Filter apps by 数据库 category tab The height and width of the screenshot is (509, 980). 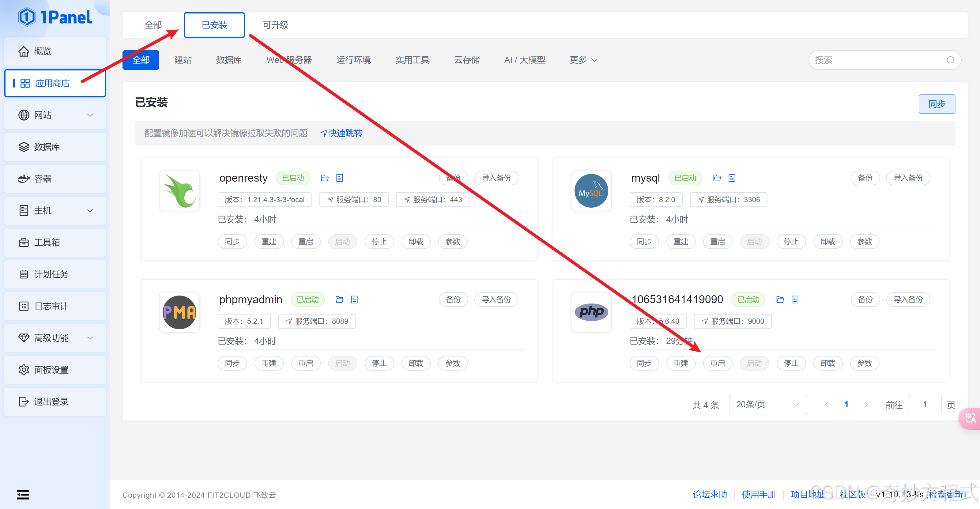coord(229,60)
